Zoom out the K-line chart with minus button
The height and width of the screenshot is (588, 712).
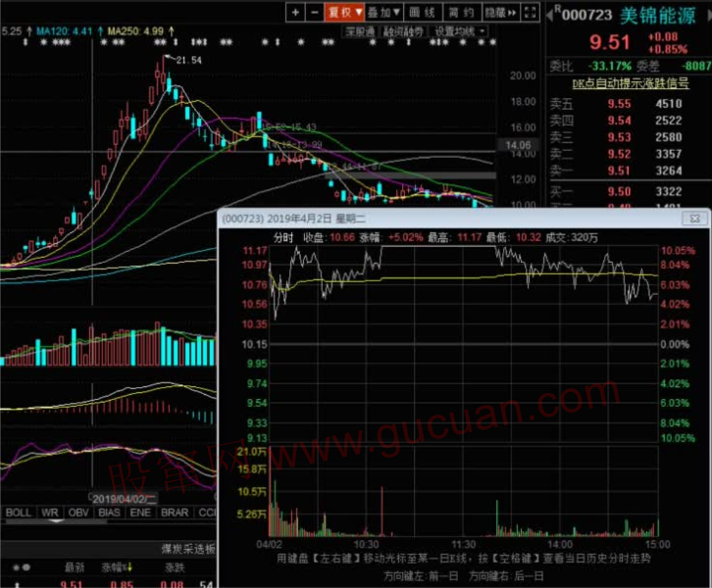pyautogui.click(x=315, y=12)
